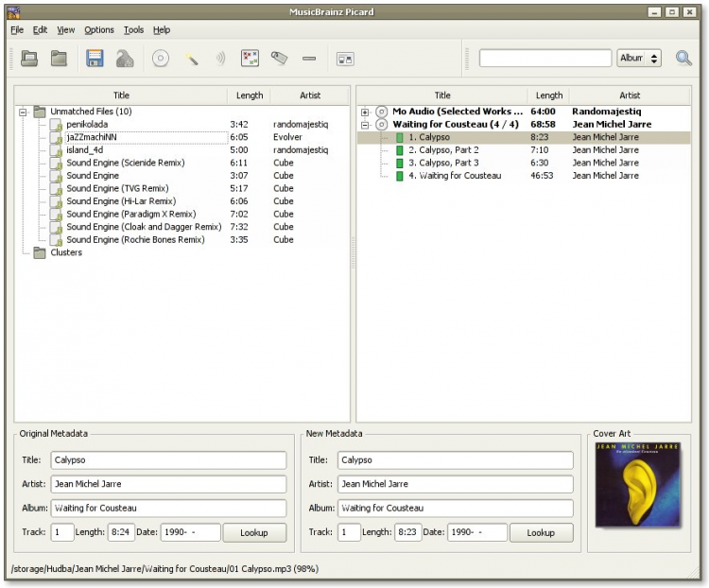The width and height of the screenshot is (709, 588).
Task: Open the Options menu
Action: coord(98,30)
